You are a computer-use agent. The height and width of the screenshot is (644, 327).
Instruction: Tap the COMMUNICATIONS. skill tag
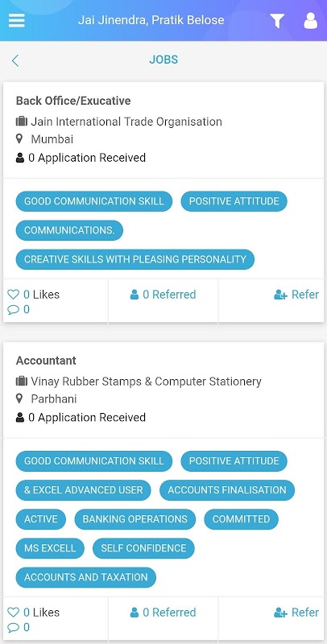pyautogui.click(x=69, y=230)
